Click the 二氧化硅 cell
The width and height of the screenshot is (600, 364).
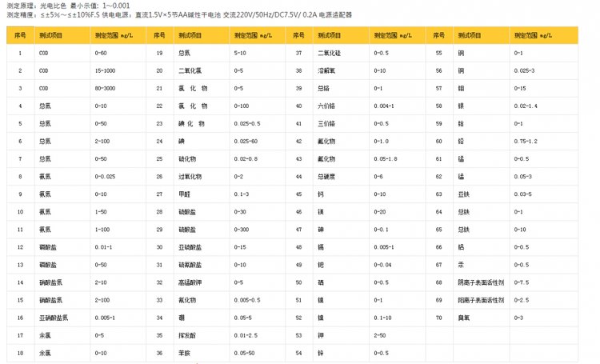[x=329, y=53]
